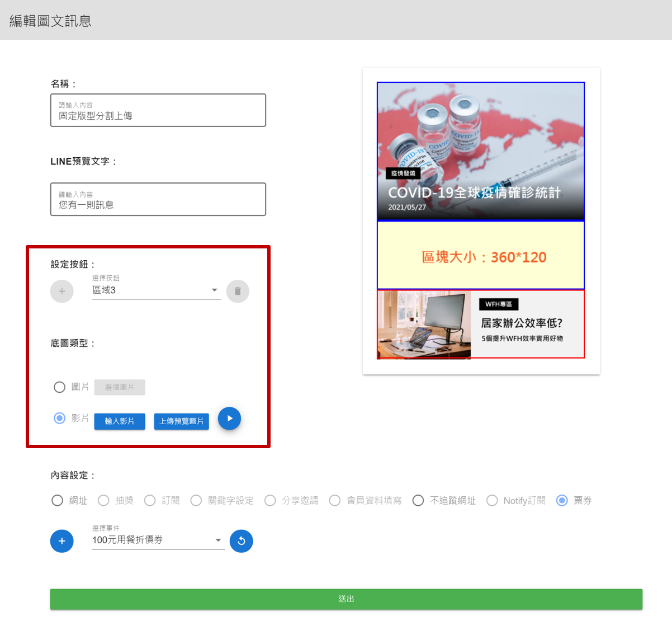Viewport: 672px width, 630px height.
Task: Click the 輸入影片 button
Action: pos(119,421)
